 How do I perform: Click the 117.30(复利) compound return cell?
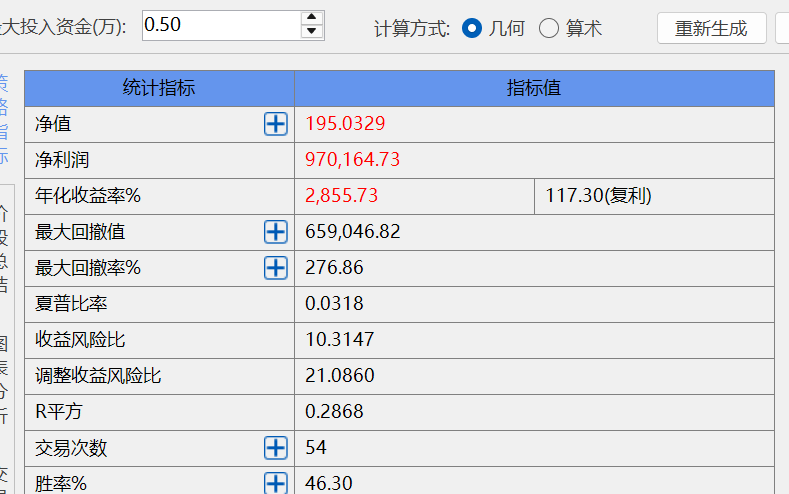point(598,196)
